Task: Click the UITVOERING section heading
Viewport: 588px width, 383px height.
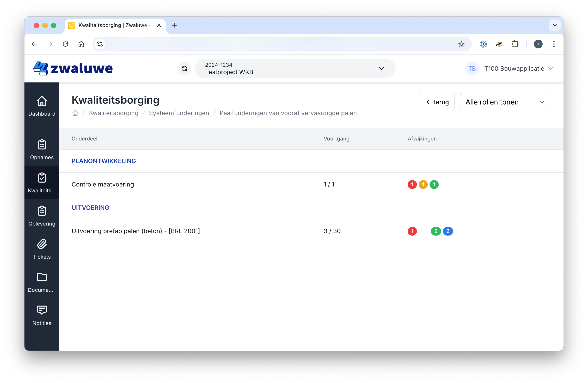Action: point(90,208)
